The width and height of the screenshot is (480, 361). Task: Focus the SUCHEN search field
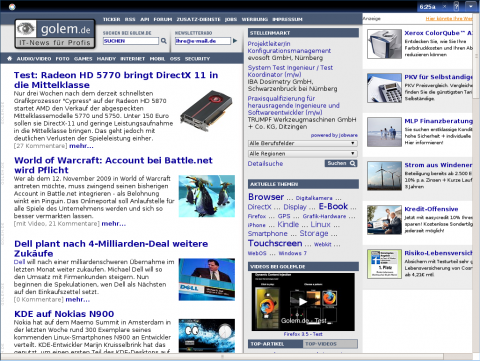pos(131,41)
